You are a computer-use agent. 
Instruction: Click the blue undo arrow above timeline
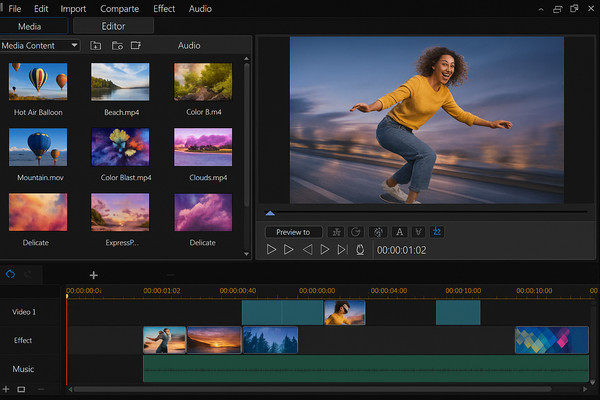pyautogui.click(x=11, y=274)
